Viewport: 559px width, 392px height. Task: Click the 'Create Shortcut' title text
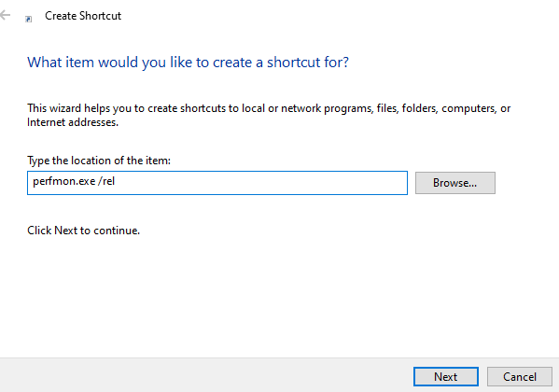pyautogui.click(x=83, y=16)
